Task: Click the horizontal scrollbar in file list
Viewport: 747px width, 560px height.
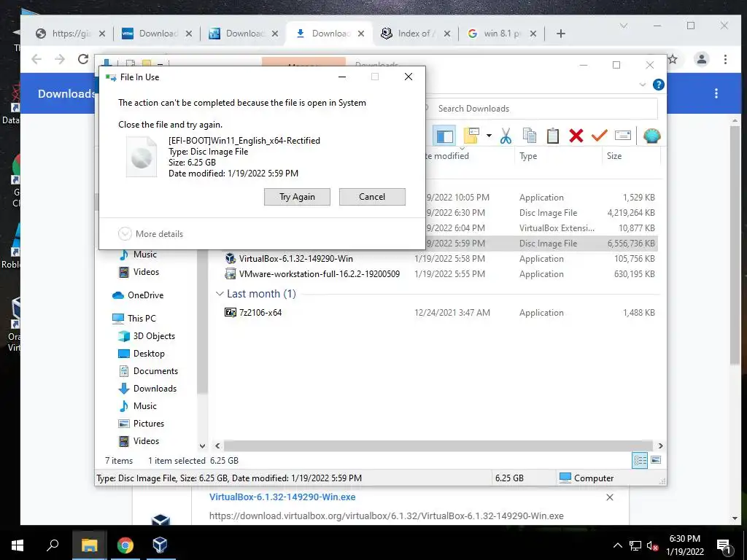Action: pyautogui.click(x=438, y=446)
